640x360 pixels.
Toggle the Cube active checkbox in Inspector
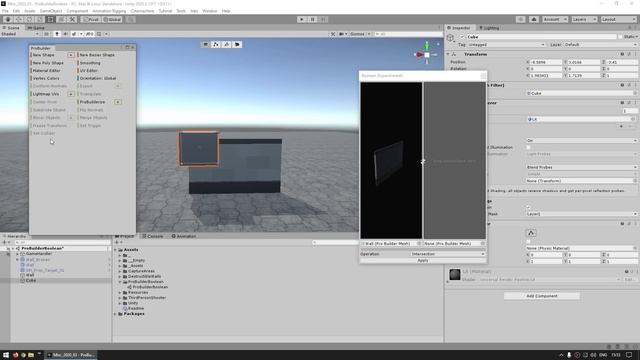point(462,37)
